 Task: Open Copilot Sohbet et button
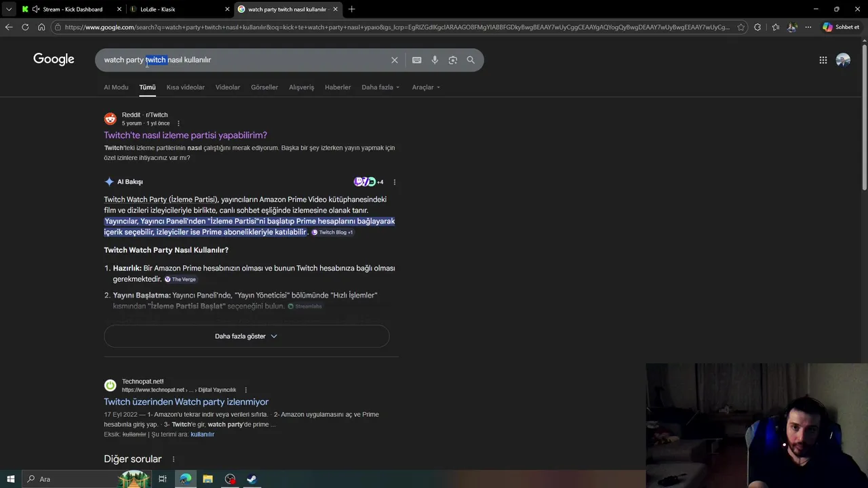click(x=841, y=27)
